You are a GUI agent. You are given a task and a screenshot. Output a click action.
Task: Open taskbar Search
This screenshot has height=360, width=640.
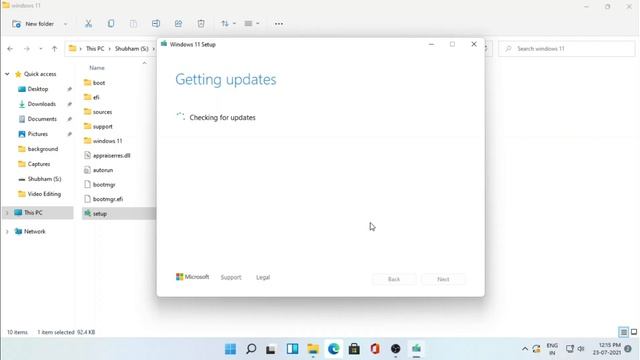tap(251, 349)
